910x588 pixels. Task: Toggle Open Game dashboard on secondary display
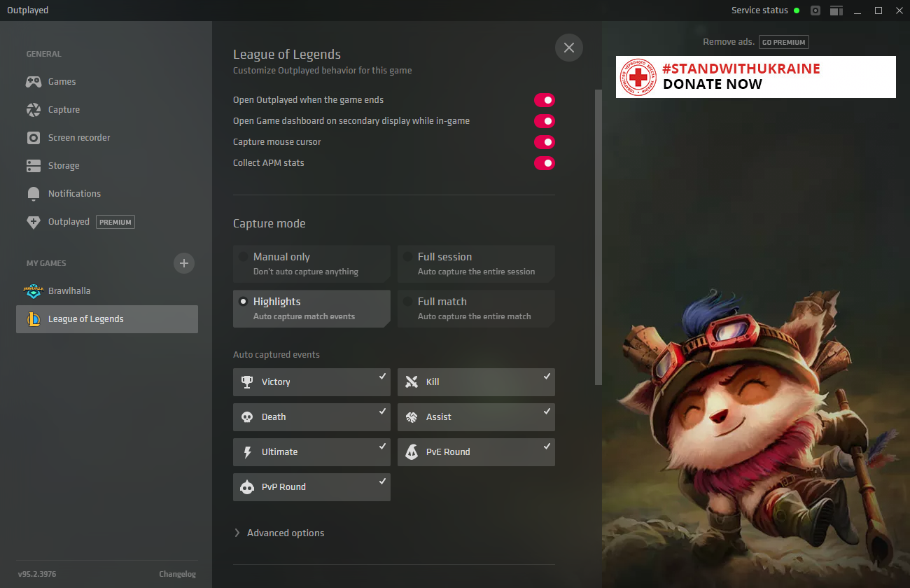tap(545, 121)
